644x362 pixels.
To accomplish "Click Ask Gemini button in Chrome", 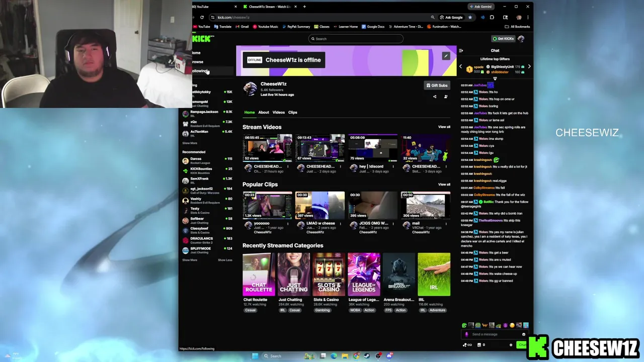I will coord(481,7).
